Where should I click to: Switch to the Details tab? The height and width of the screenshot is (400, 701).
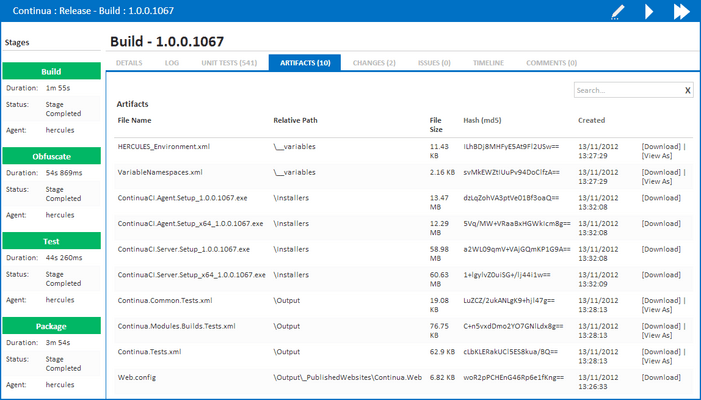pyautogui.click(x=128, y=62)
